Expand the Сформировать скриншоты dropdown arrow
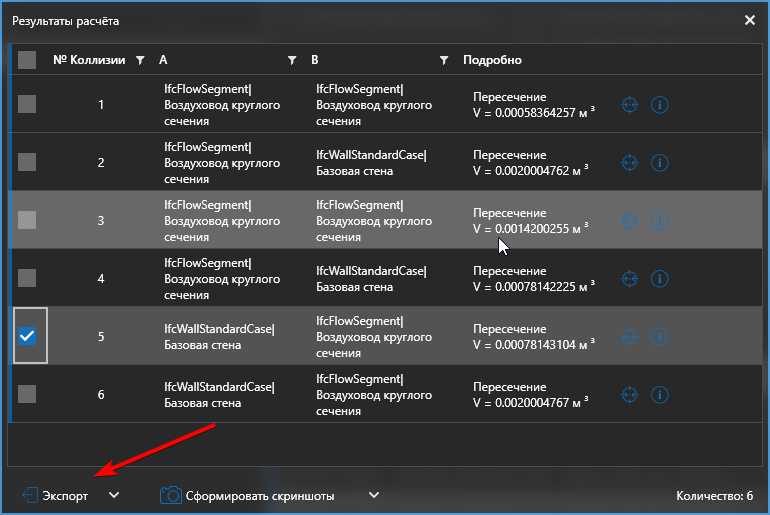Viewport: 770px width, 515px height. coord(374,495)
